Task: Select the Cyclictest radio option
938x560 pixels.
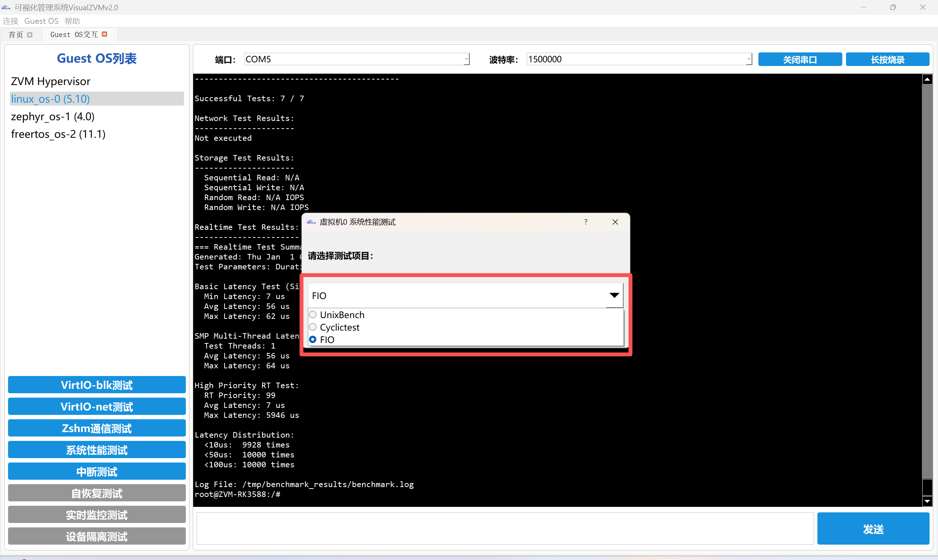Action: coord(313,327)
